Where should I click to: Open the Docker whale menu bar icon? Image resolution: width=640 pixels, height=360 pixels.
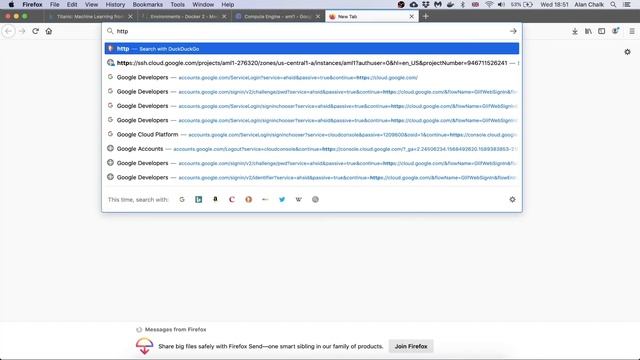click(450, 4)
